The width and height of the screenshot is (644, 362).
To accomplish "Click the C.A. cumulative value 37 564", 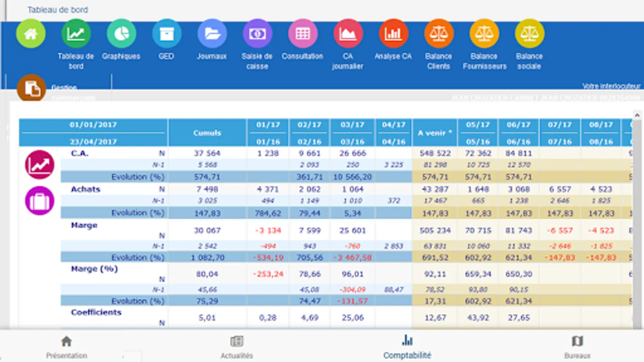I will [207, 153].
